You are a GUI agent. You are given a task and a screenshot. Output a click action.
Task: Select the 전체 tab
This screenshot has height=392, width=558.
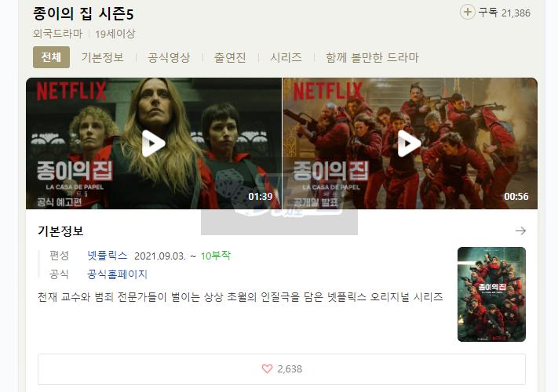pyautogui.click(x=51, y=57)
